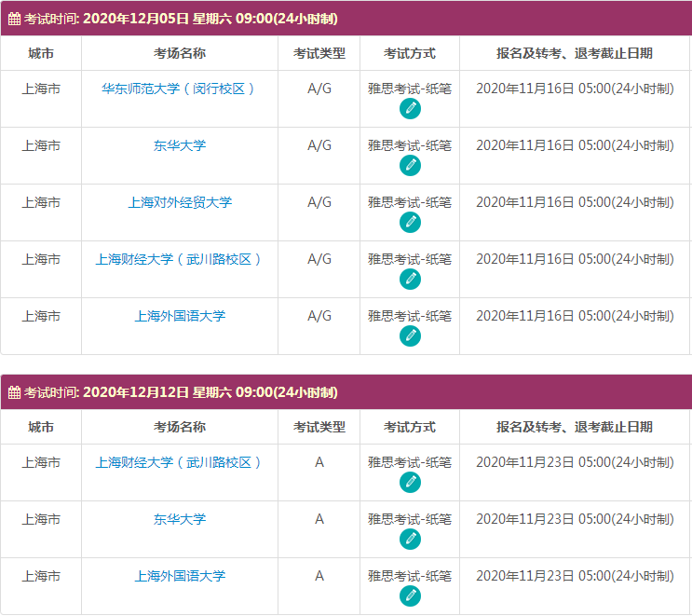Open 上海财经大学（武川路校区） link under December 12

click(180, 462)
